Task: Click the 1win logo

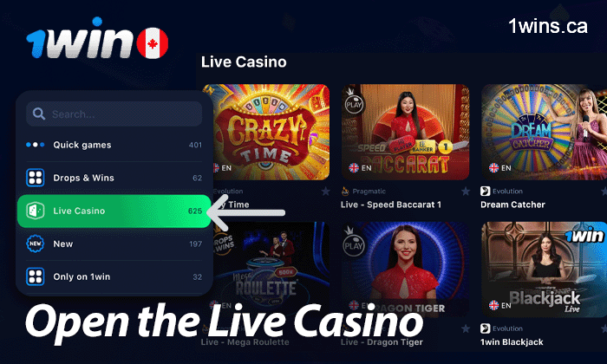Action: tap(80, 39)
